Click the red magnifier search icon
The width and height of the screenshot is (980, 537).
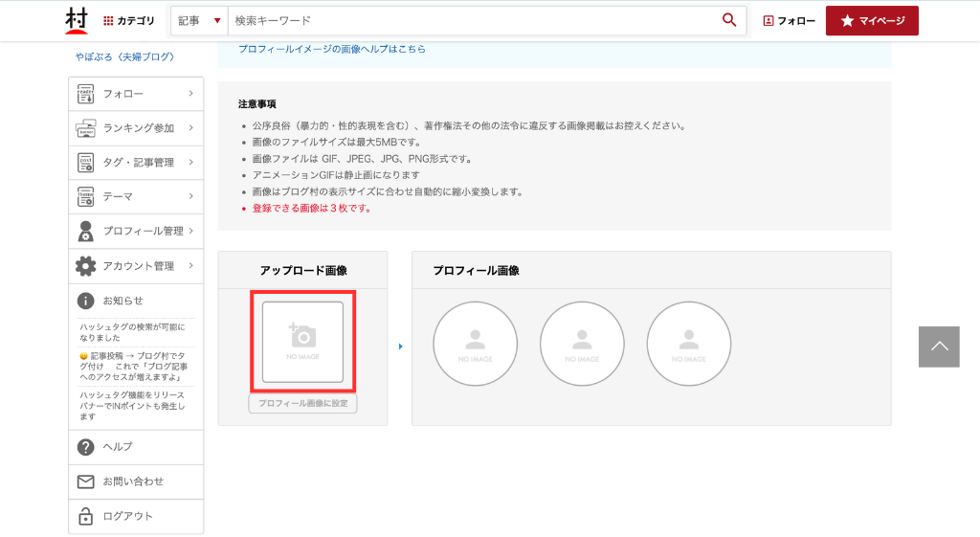point(728,20)
